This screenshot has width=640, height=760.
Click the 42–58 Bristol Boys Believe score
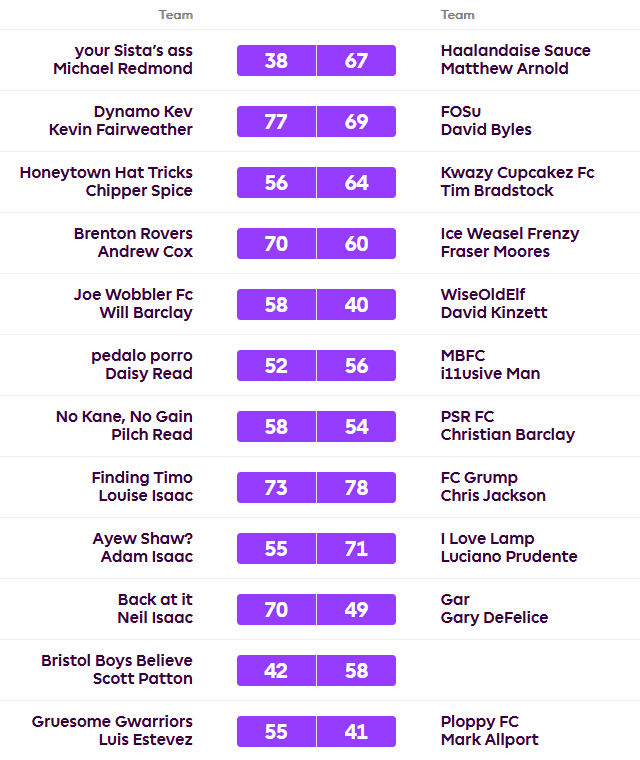(x=316, y=670)
